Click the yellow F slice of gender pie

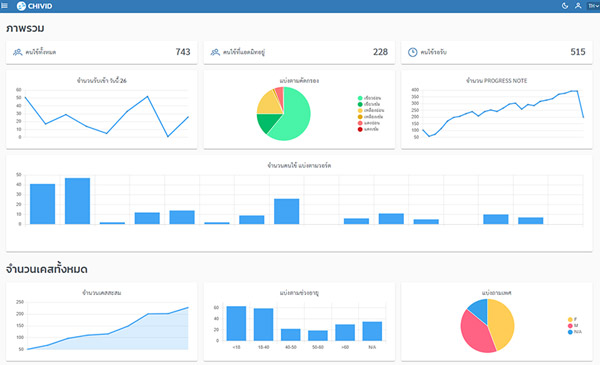click(502, 323)
